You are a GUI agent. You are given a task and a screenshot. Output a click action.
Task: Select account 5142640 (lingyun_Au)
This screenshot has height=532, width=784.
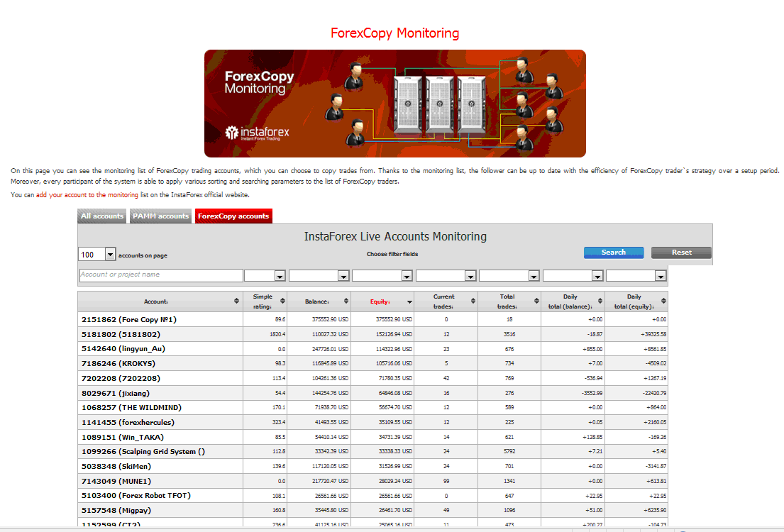[x=123, y=349]
